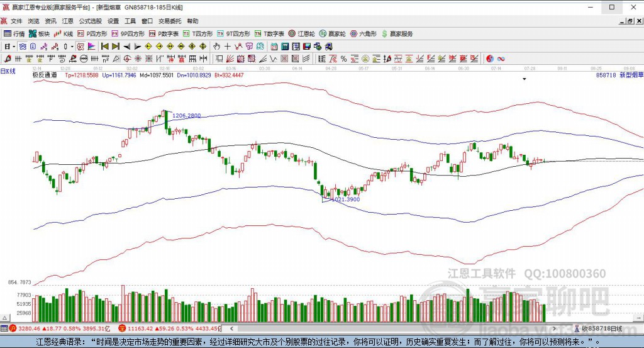Click the last yellow diamond arrows icon
Viewport: 644px width, 348px height.
point(203,47)
